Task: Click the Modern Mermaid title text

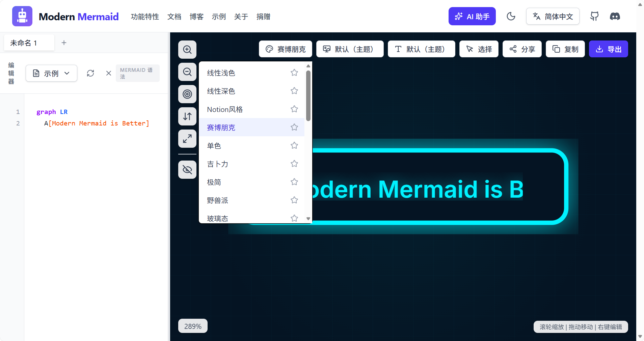Action: click(x=79, y=17)
